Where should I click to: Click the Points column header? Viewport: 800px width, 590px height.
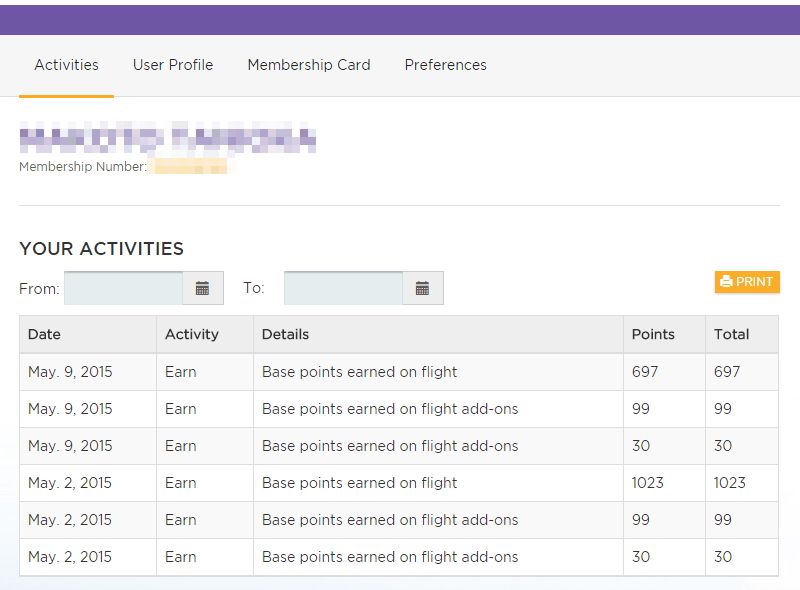(653, 334)
